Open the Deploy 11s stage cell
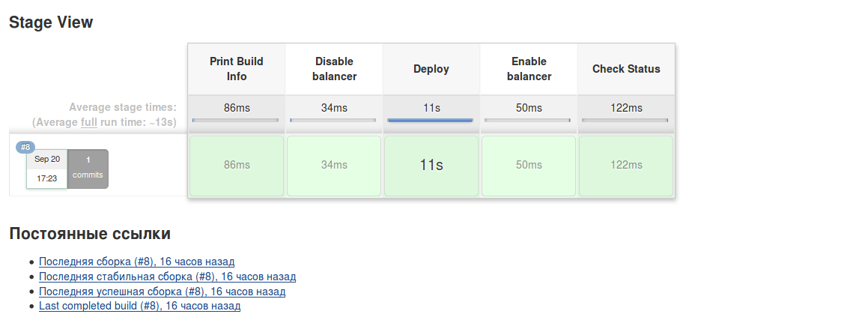The width and height of the screenshot is (868, 323). pos(431,165)
